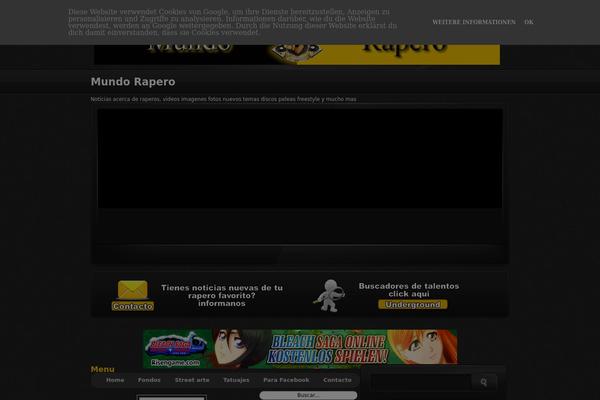Click the yellow Menu heading
600x400 pixels.
pos(103,369)
